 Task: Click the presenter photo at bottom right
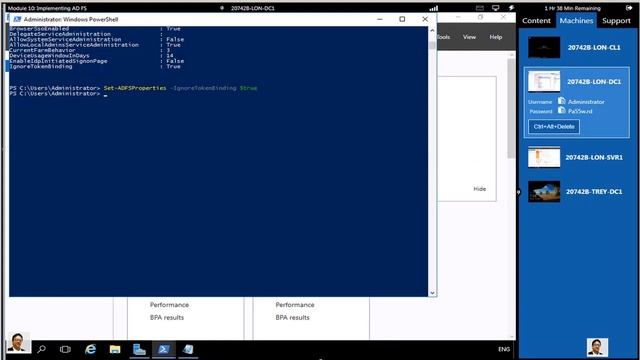pos(597,347)
